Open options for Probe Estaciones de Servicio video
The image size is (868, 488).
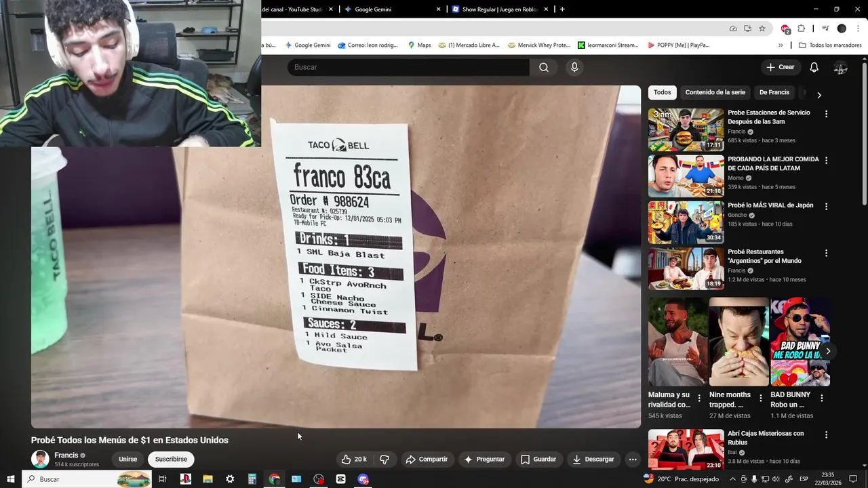click(x=826, y=114)
